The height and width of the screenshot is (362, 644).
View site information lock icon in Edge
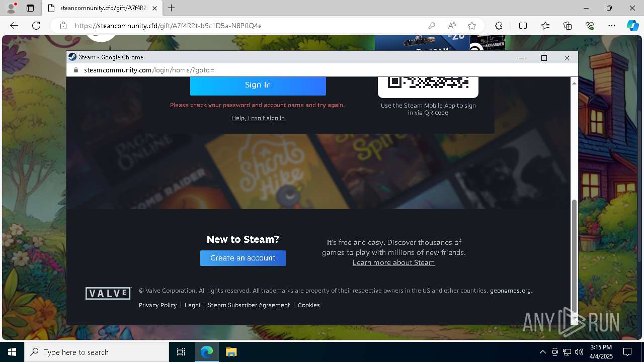[x=63, y=26]
